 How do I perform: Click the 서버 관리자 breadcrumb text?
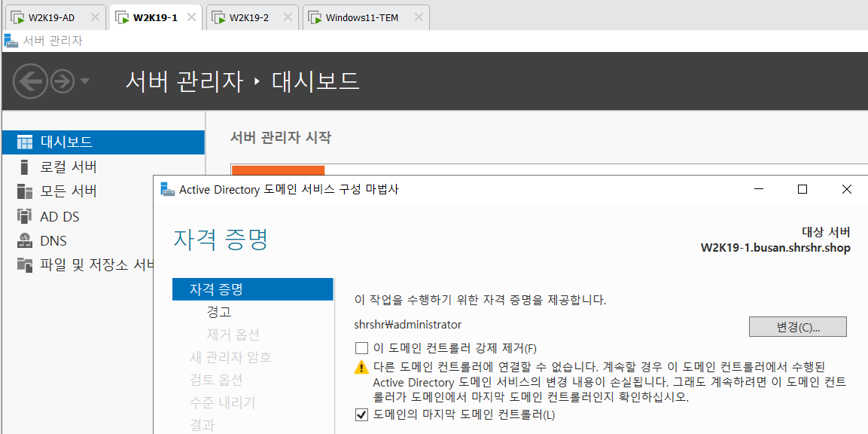click(x=184, y=82)
